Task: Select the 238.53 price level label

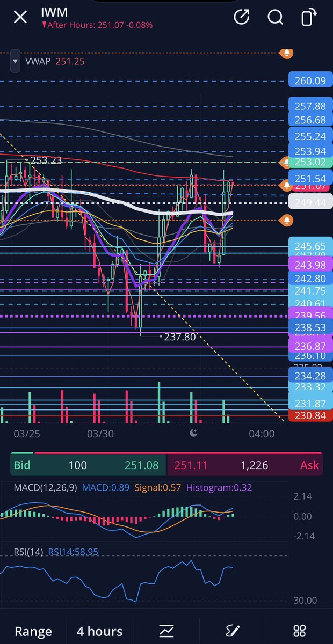Action: pyautogui.click(x=310, y=327)
